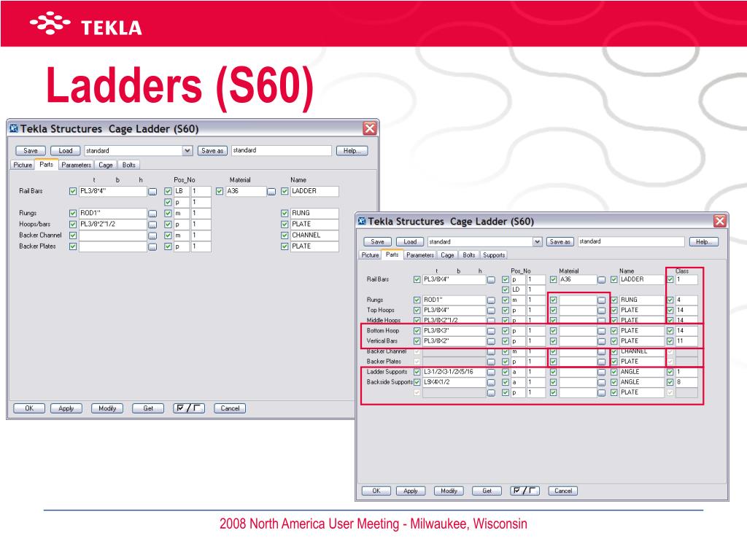Image resolution: width=747 pixels, height=560 pixels.
Task: Open profile picker for Rail Bars in right dialog
Action: 491,280
